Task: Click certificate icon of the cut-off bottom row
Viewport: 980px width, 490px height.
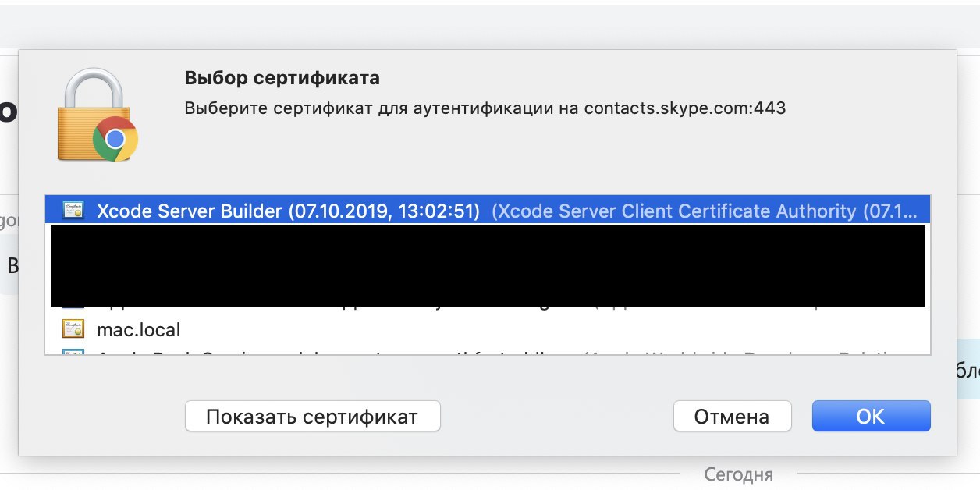Action: [x=73, y=352]
